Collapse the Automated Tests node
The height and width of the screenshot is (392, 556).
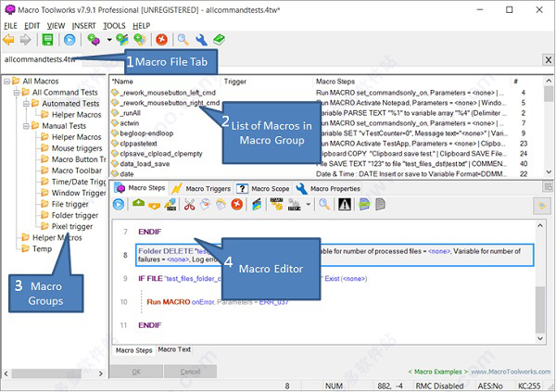[26, 104]
